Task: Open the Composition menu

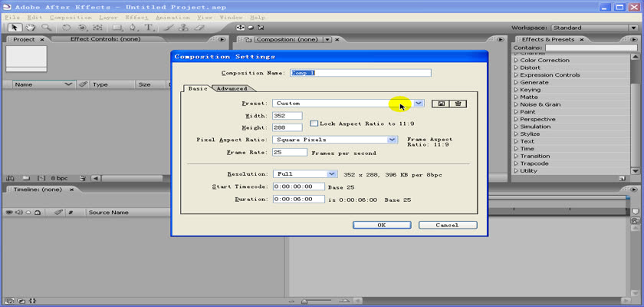Action: click(71, 18)
